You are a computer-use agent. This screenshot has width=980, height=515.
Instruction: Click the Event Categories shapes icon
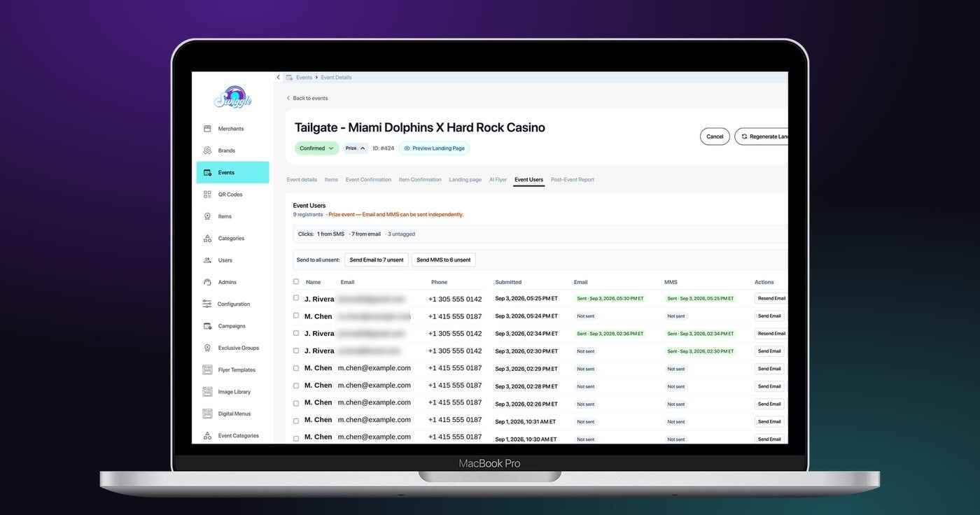(207, 435)
